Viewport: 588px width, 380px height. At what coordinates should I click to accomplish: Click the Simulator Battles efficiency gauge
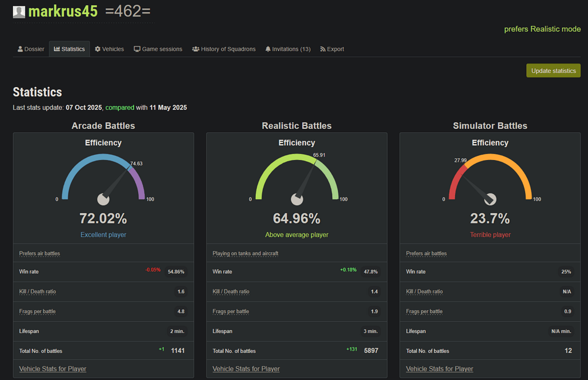pos(490,179)
